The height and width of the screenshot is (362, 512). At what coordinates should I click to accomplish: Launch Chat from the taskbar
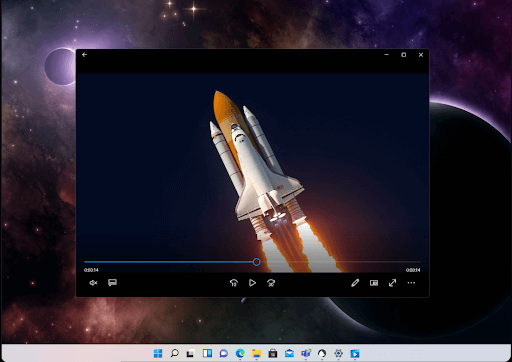click(x=223, y=353)
